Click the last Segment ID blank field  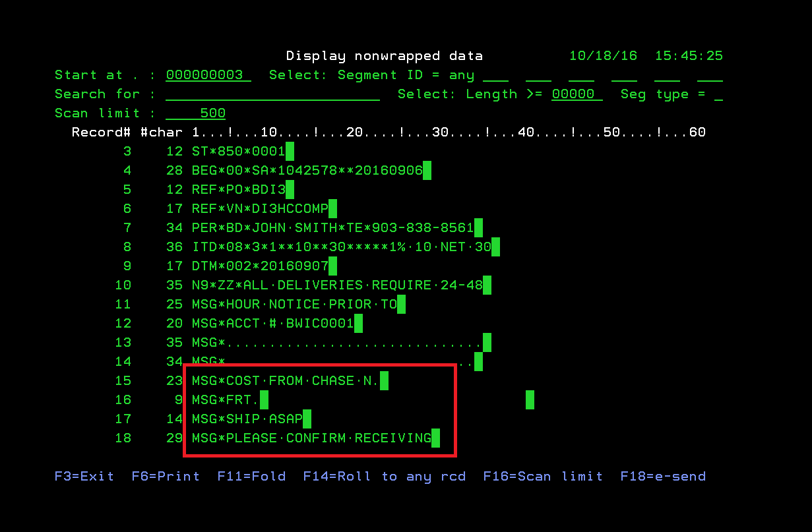(x=710, y=75)
